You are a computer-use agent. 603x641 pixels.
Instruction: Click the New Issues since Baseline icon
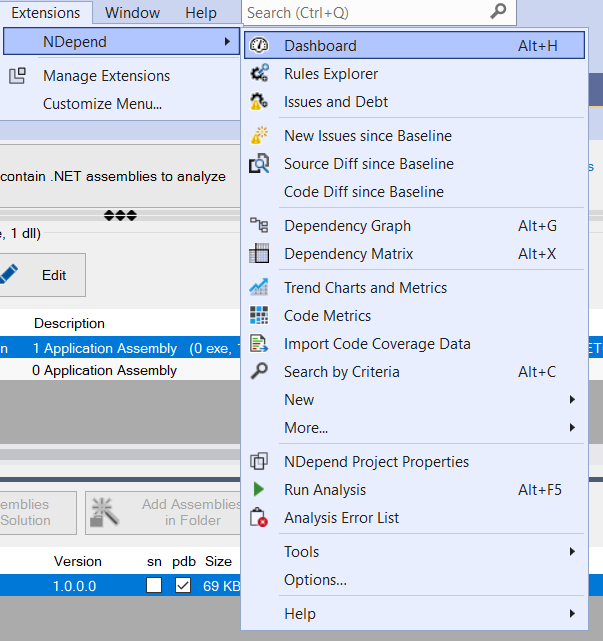tap(259, 136)
